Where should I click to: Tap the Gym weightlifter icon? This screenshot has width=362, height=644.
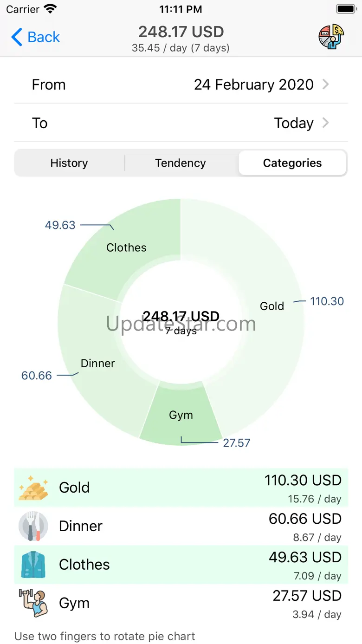point(33,603)
